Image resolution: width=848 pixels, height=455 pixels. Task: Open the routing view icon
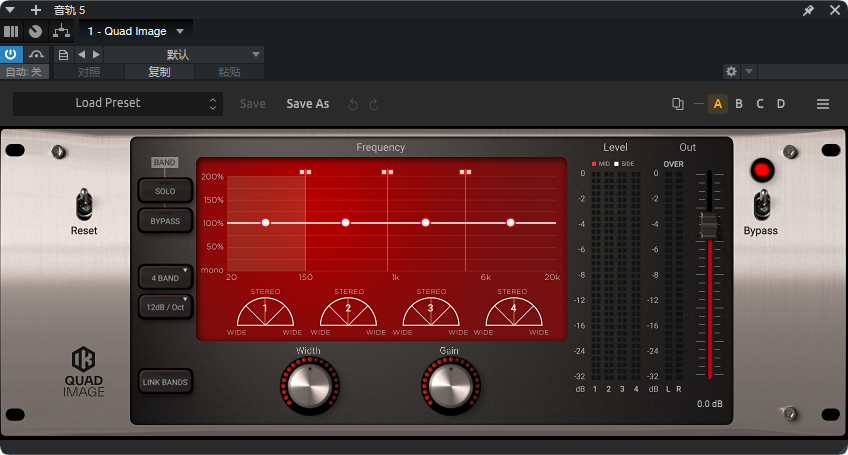(x=61, y=31)
